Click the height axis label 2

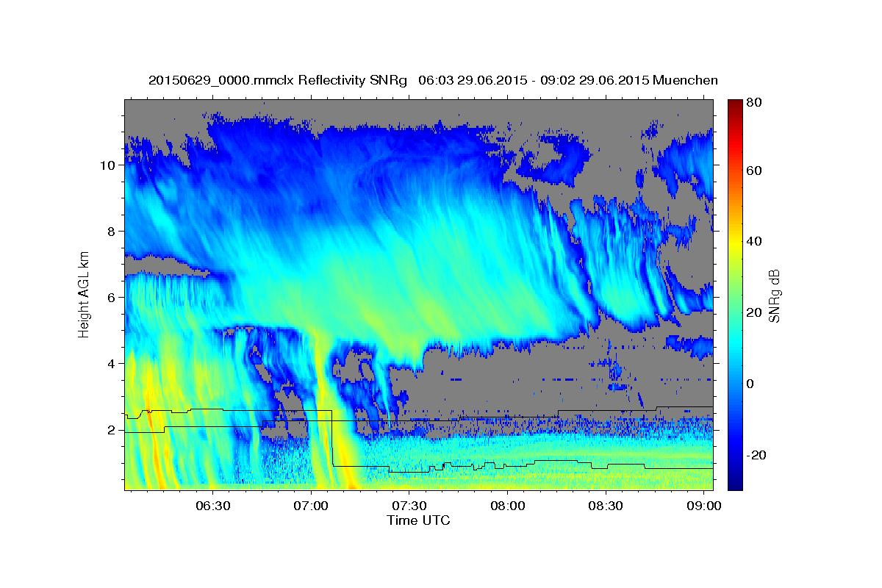point(113,430)
